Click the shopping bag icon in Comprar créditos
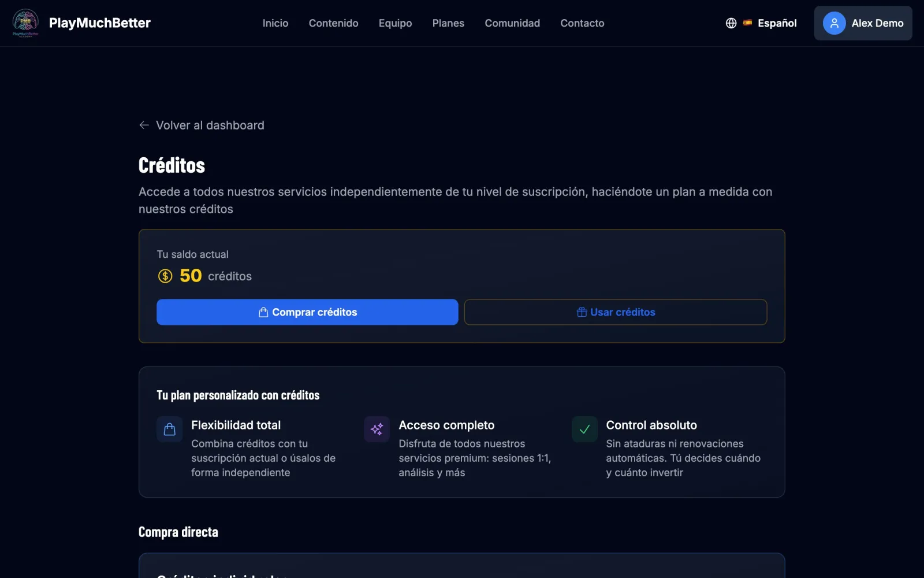 click(x=263, y=312)
